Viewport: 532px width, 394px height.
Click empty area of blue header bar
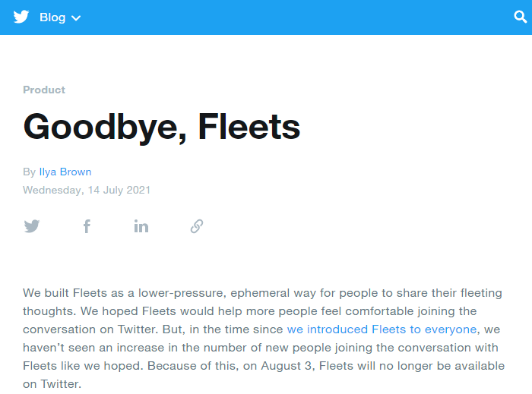pyautogui.click(x=292, y=17)
